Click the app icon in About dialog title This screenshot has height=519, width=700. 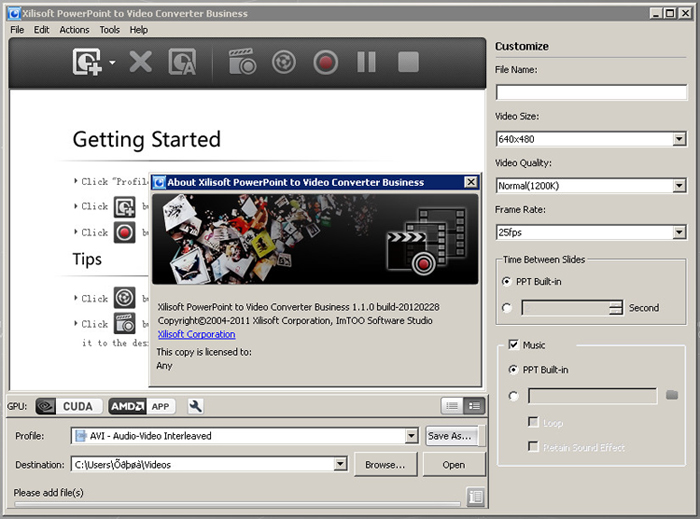click(159, 182)
